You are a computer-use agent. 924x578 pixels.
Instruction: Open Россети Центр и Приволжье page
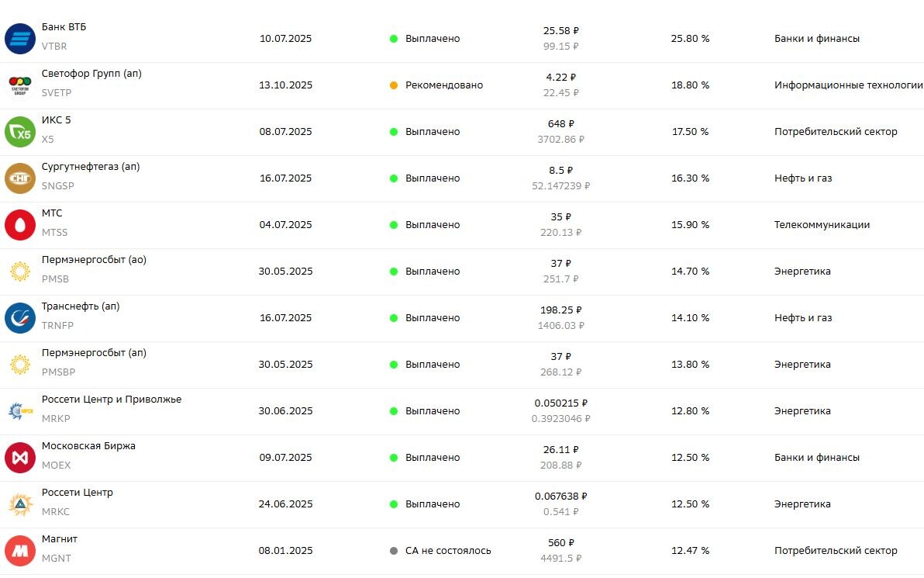tap(112, 400)
